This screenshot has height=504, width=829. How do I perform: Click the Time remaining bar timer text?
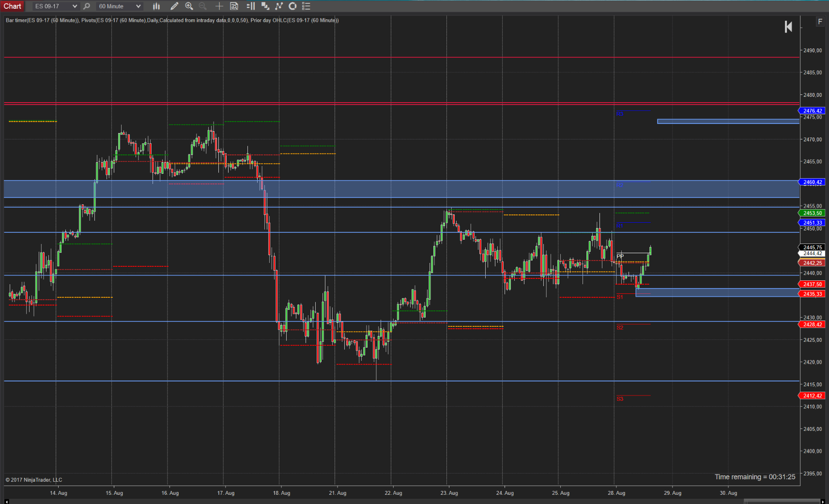(x=755, y=477)
